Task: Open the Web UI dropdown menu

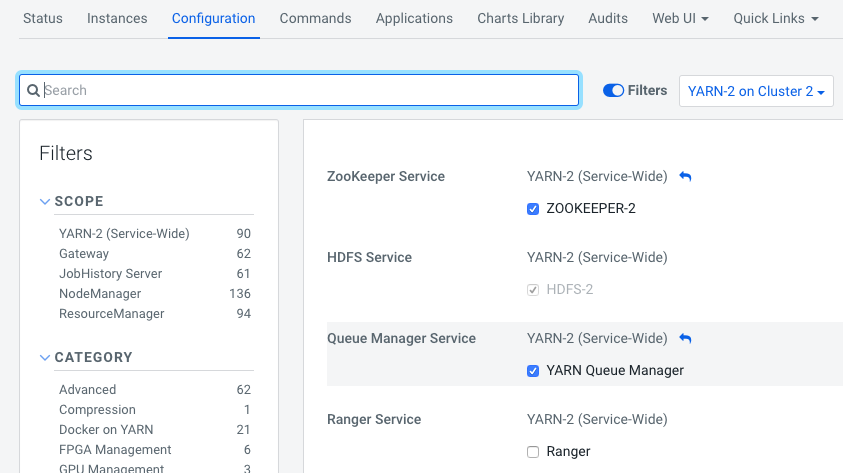Action: pos(680,18)
